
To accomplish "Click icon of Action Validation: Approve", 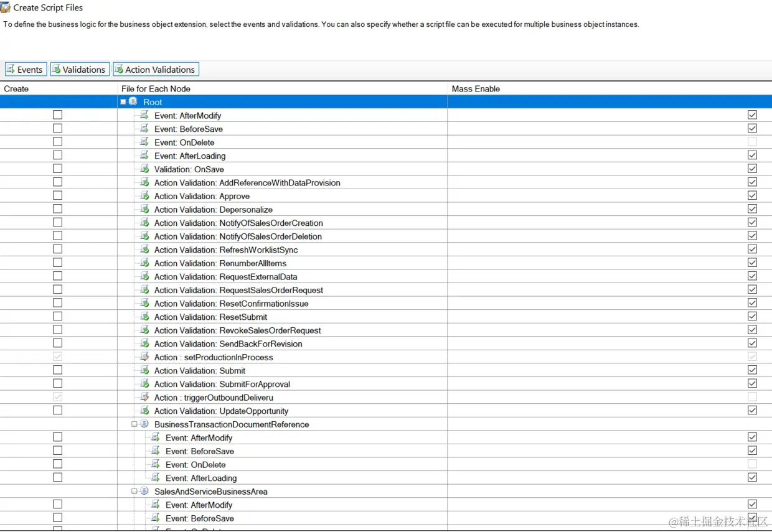I will point(144,196).
